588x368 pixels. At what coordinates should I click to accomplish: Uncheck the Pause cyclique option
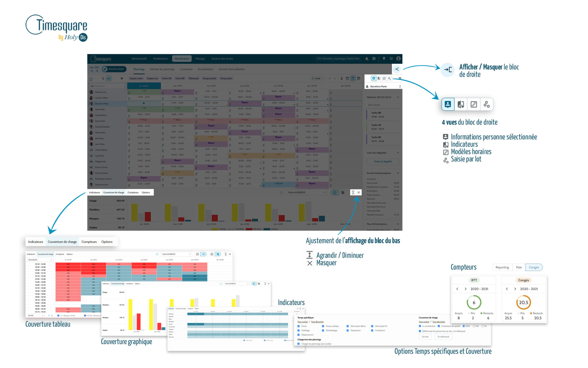pyautogui.click(x=323, y=326)
